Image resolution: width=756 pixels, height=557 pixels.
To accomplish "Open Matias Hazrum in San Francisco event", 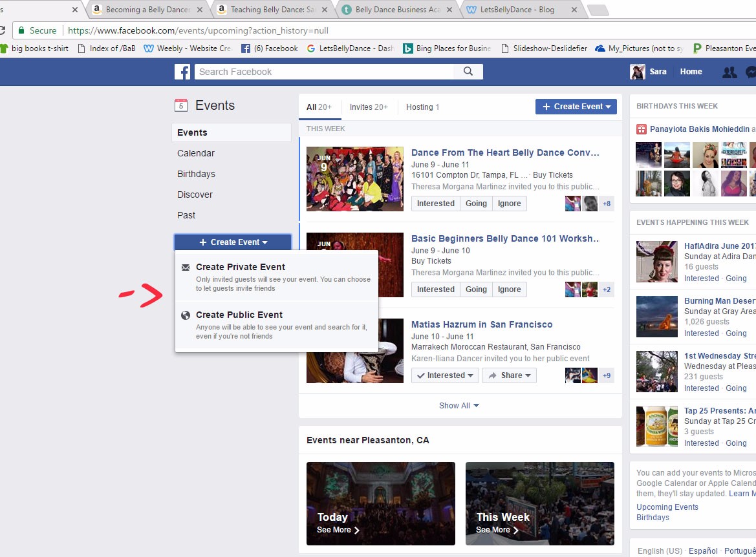I will pos(482,324).
